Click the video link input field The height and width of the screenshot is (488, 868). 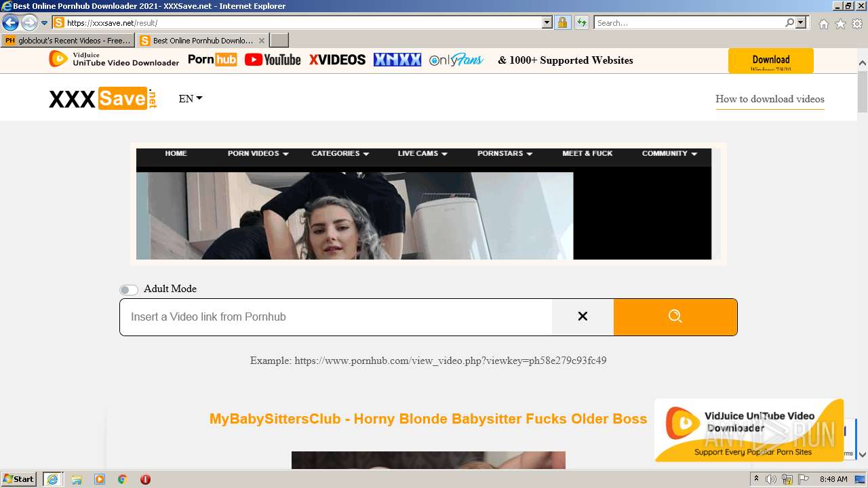(336, 317)
